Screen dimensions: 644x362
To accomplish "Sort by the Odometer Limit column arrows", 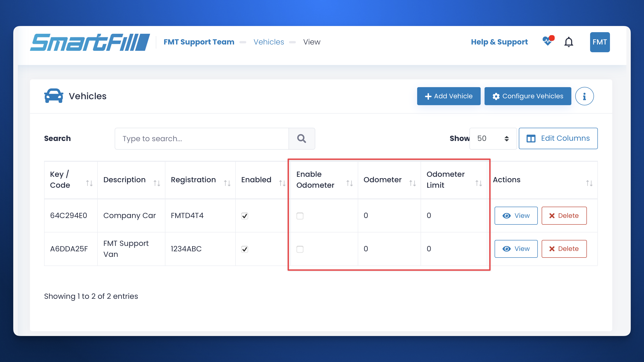I will point(479,183).
